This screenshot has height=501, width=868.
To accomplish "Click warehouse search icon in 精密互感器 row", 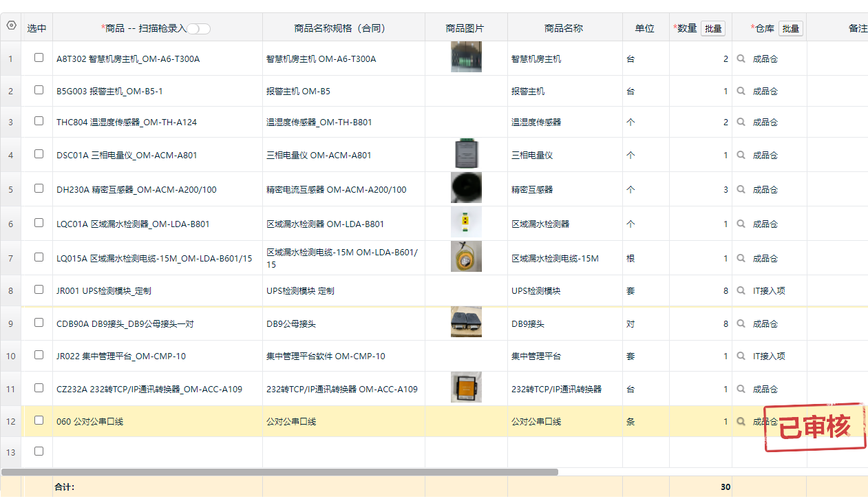I will click(741, 190).
